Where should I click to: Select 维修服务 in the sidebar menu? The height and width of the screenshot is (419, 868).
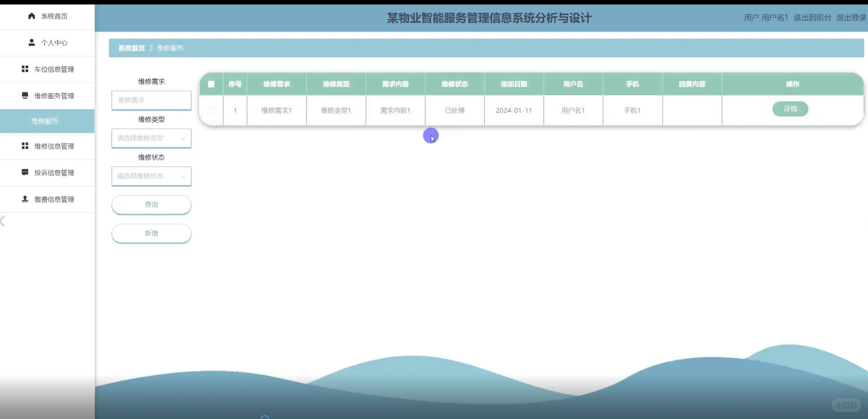45,121
